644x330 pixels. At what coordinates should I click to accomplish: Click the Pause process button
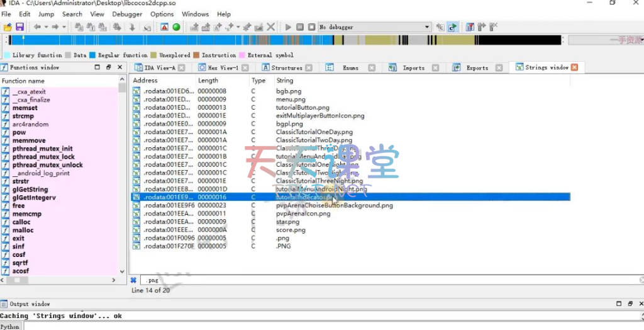(300, 27)
